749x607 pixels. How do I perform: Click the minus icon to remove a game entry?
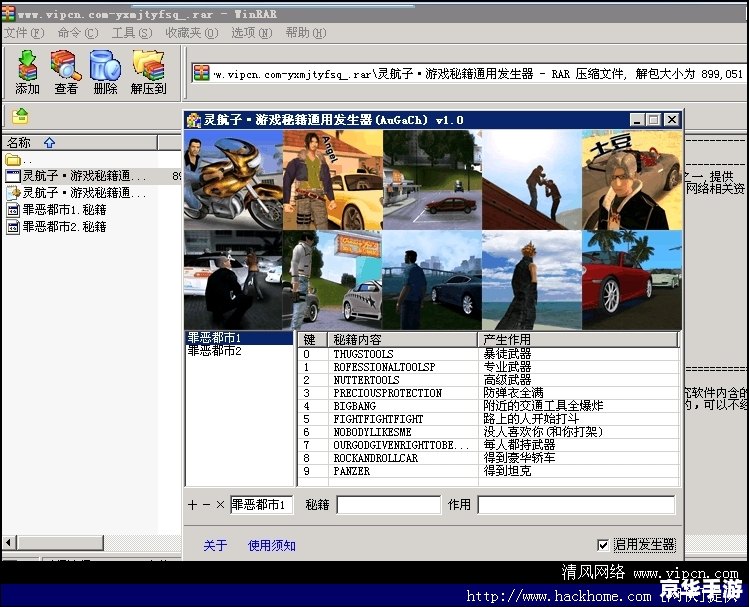(206, 505)
